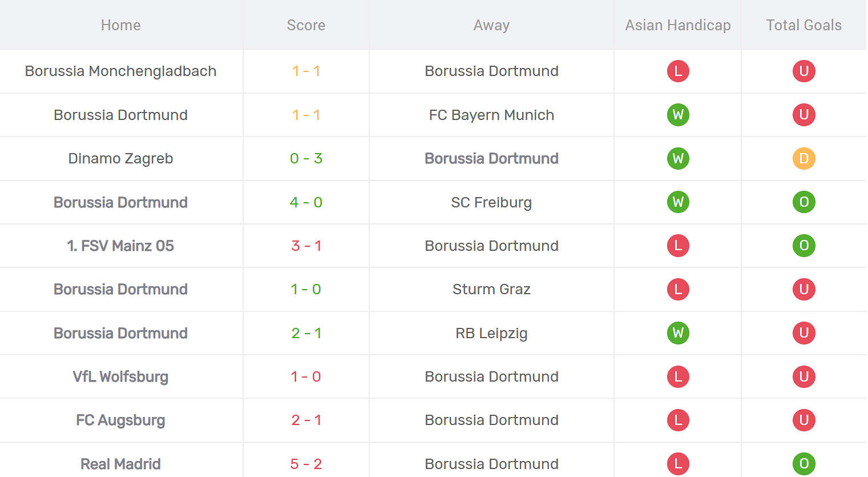
Task: Open the Real Madrid team page
Action: [120, 464]
